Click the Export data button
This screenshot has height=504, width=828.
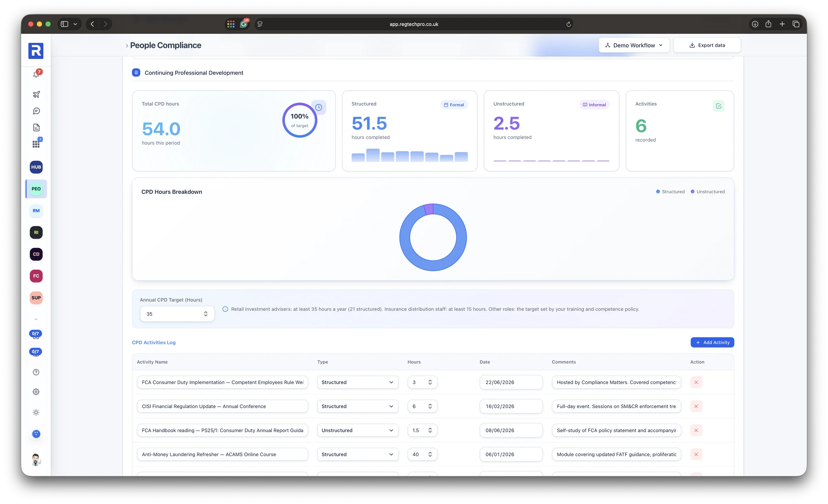point(707,45)
